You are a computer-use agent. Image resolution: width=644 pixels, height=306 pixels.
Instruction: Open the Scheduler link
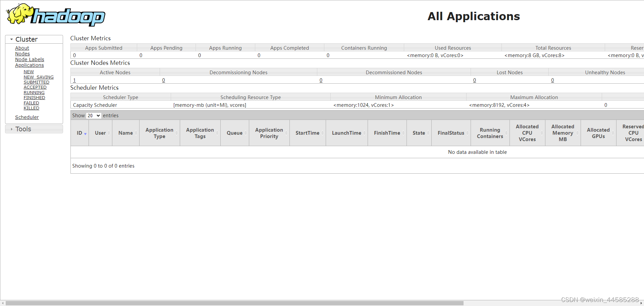point(27,117)
